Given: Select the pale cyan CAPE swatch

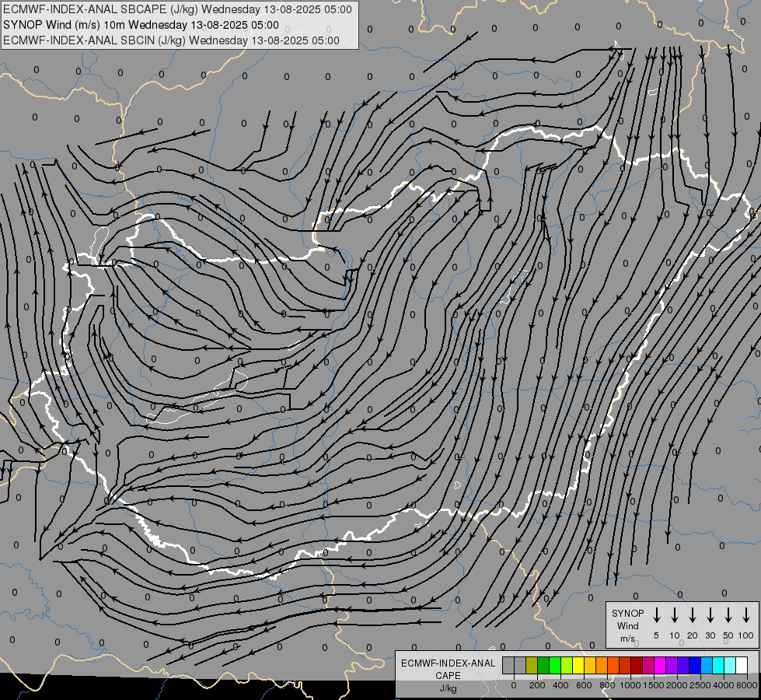Looking at the screenshot, I should (729, 665).
